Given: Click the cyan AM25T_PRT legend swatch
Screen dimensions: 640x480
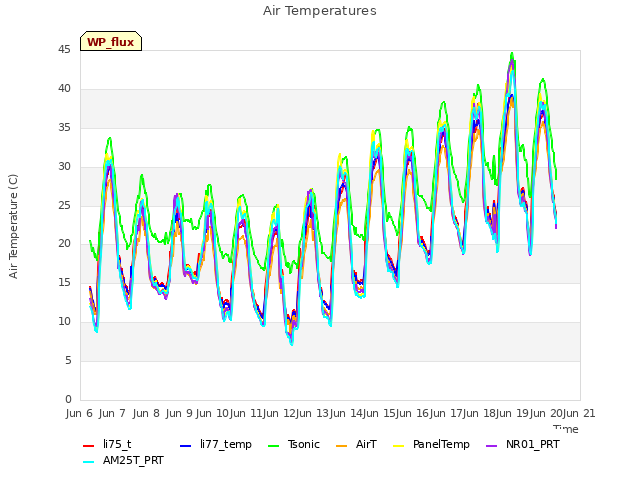Looking at the screenshot, I should tap(89, 462).
